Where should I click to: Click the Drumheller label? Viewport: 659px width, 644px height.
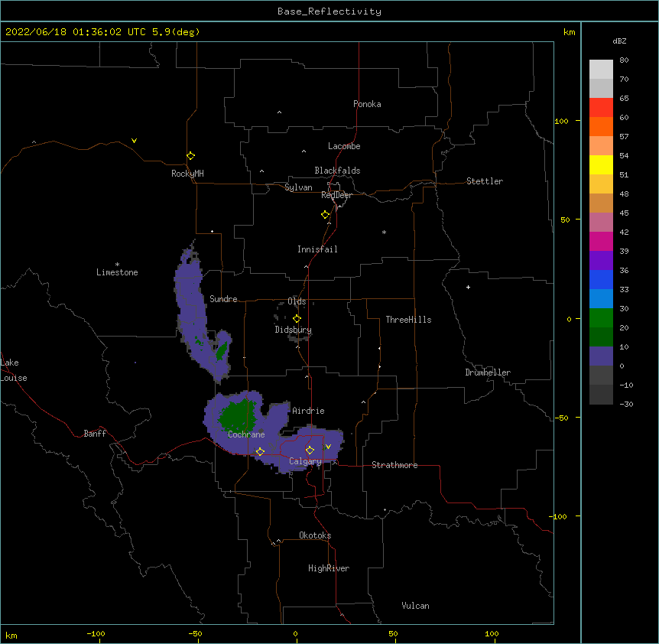(x=488, y=372)
